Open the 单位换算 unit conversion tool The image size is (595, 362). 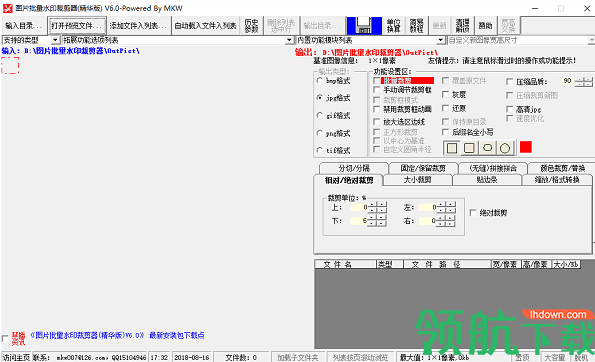tap(394, 25)
